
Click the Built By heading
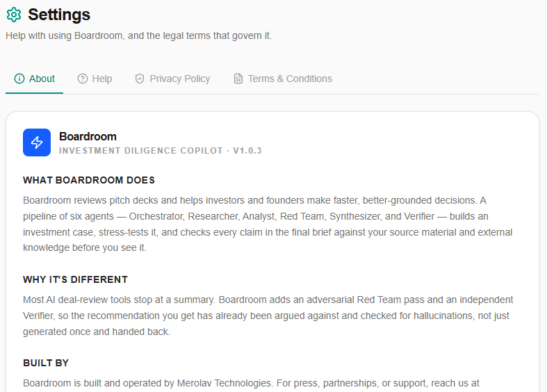coord(46,363)
